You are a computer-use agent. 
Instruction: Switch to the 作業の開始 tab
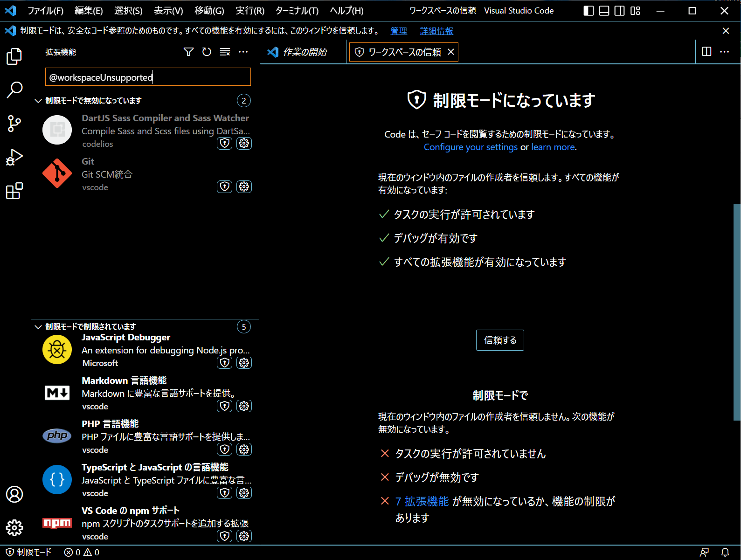304,52
